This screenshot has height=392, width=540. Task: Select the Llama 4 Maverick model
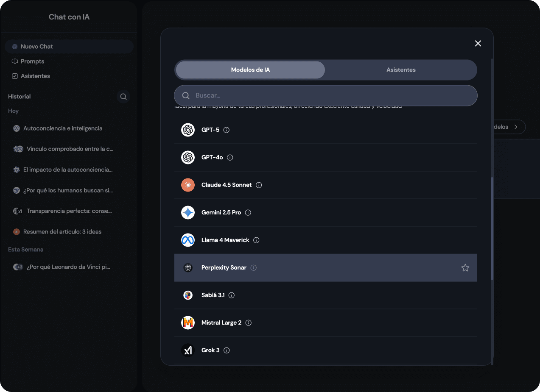tap(326, 240)
